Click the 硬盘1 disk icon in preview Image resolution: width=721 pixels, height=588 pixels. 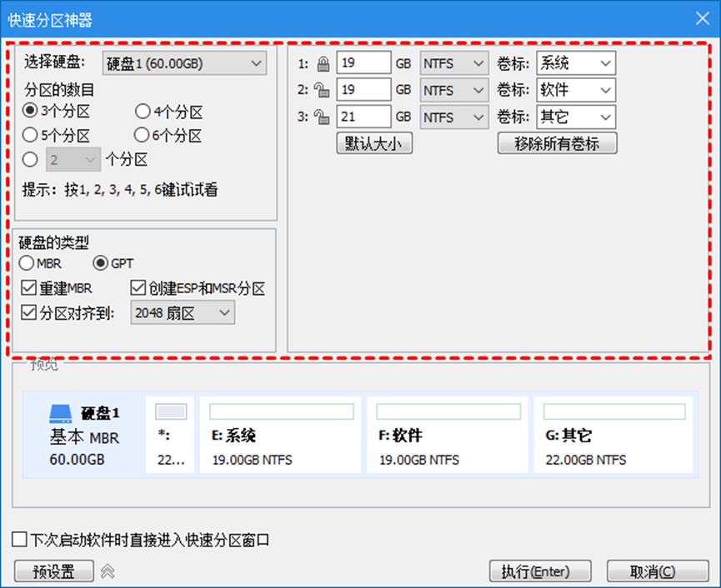(61, 413)
